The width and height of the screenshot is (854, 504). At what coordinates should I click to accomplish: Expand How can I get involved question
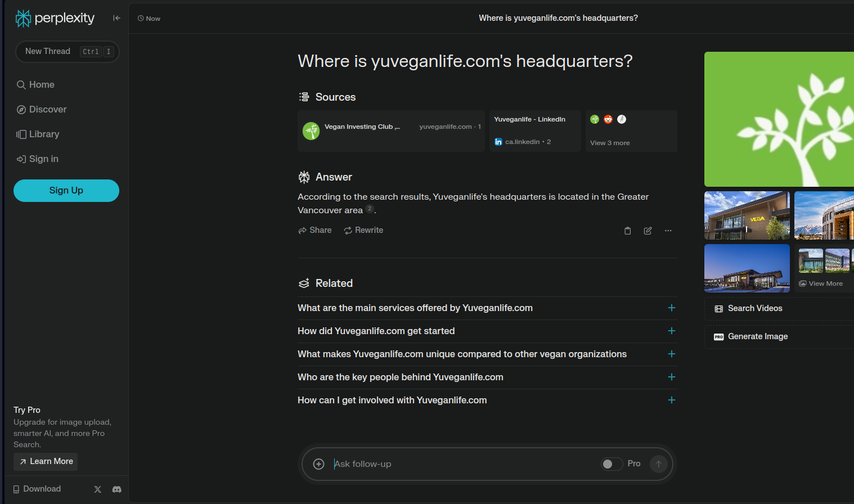click(x=487, y=400)
